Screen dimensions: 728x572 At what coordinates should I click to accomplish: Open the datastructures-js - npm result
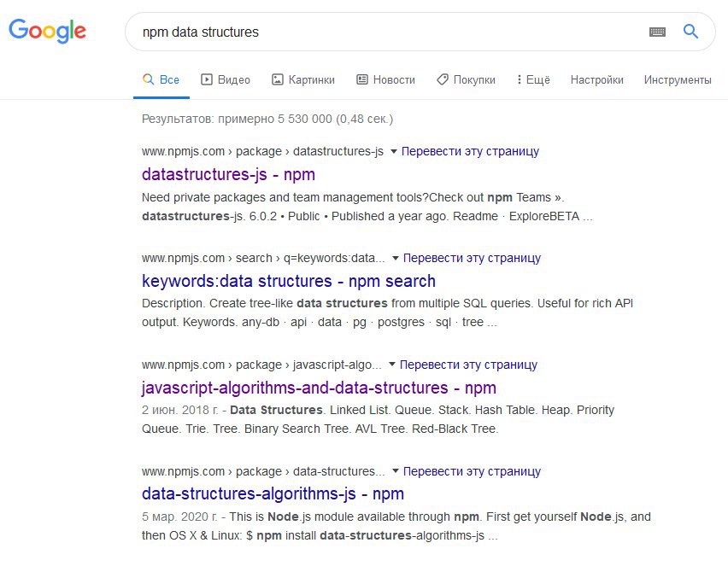click(228, 174)
